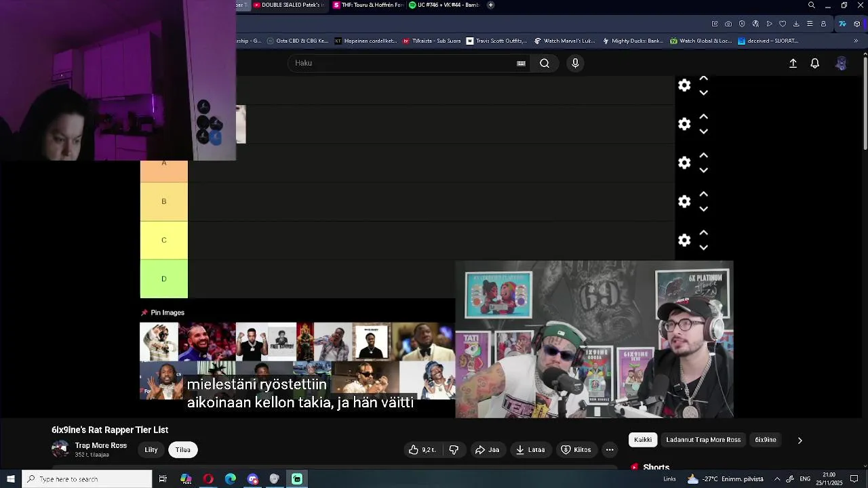Open Trap More Ross channel name link
The image size is (868, 488).
[100, 445]
